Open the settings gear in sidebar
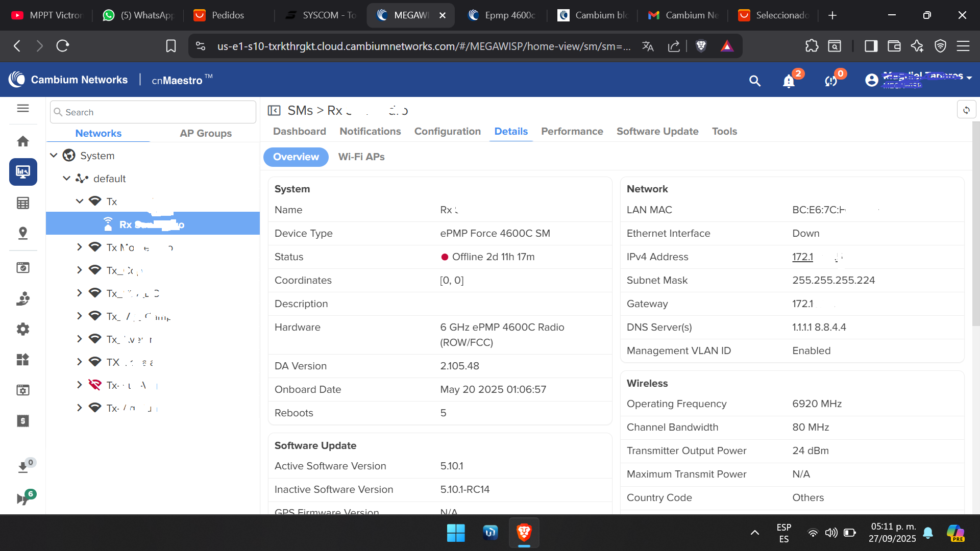Image resolution: width=980 pixels, height=551 pixels. (x=23, y=329)
